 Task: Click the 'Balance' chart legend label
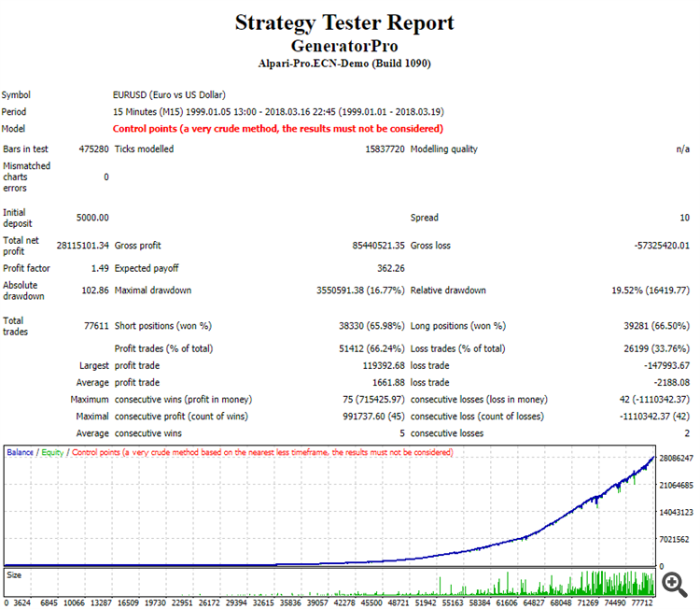tap(21, 452)
